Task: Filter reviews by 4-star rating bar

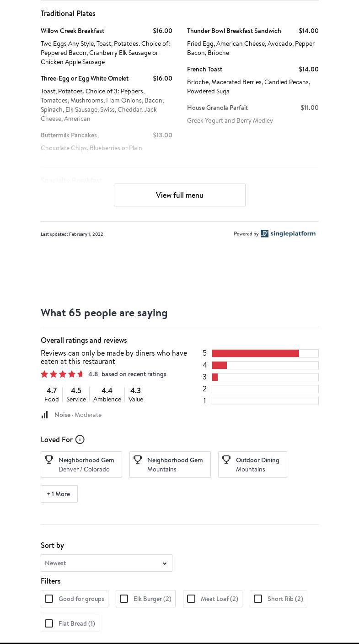Action: pos(265,365)
